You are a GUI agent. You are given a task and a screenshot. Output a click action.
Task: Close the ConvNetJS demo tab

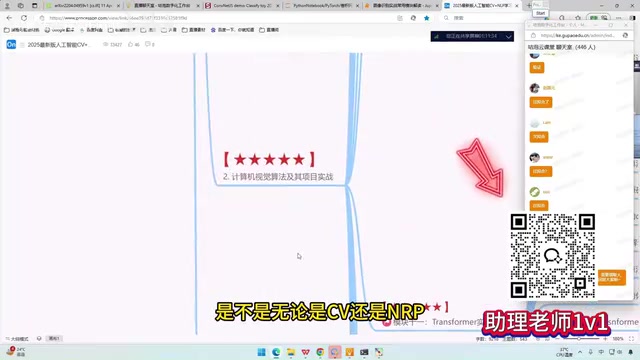point(278,6)
